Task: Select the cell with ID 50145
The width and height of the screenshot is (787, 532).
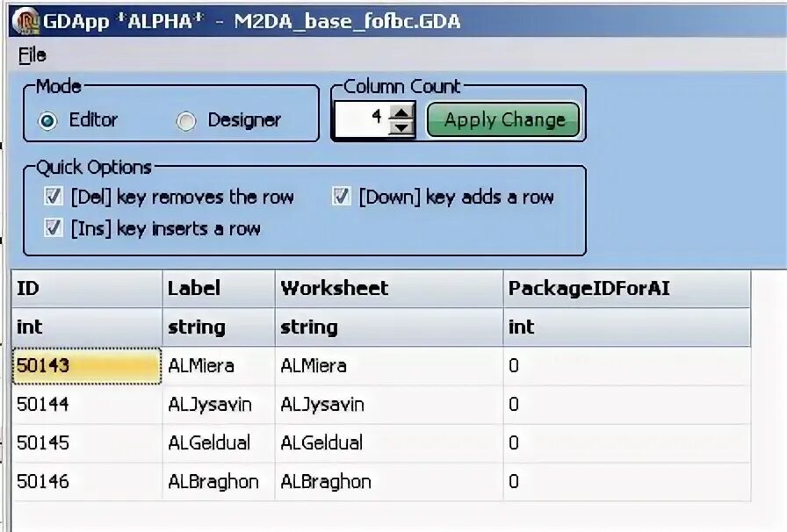Action: point(86,443)
